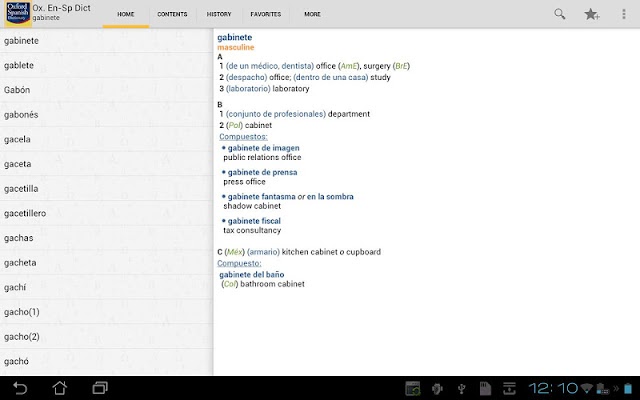Select gachó in the word list

[x=106, y=361]
